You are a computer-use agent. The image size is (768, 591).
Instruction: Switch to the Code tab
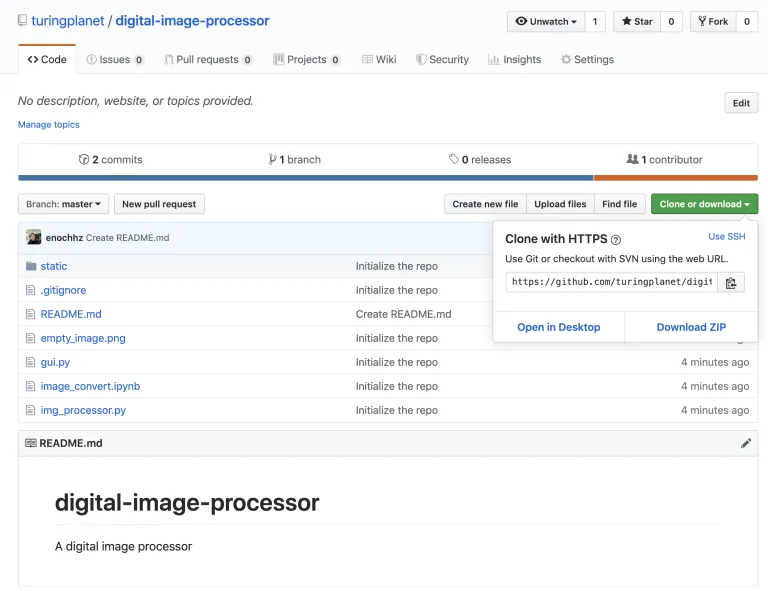click(47, 59)
